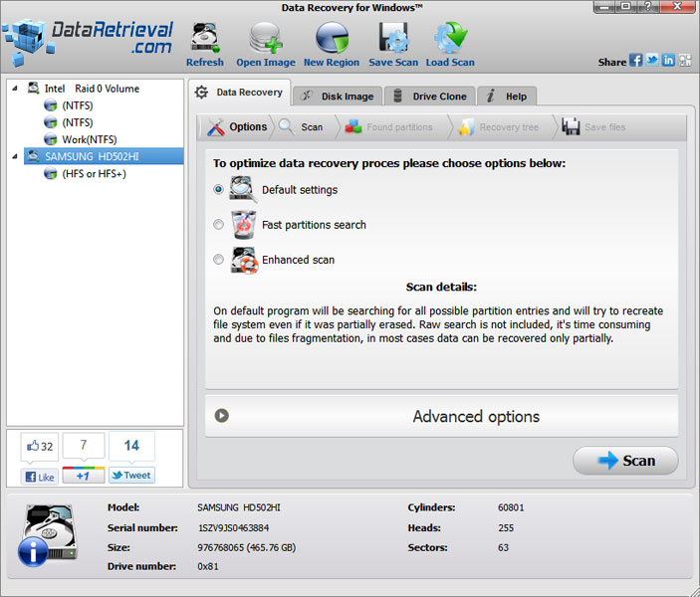Select the (HFS or HFS+) partition
The image size is (700, 597).
(95, 173)
